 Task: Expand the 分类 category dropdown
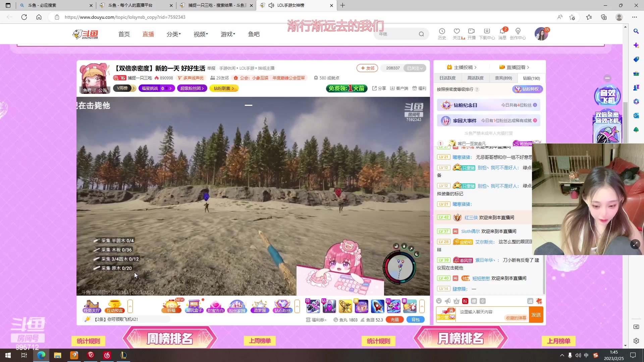173,34
